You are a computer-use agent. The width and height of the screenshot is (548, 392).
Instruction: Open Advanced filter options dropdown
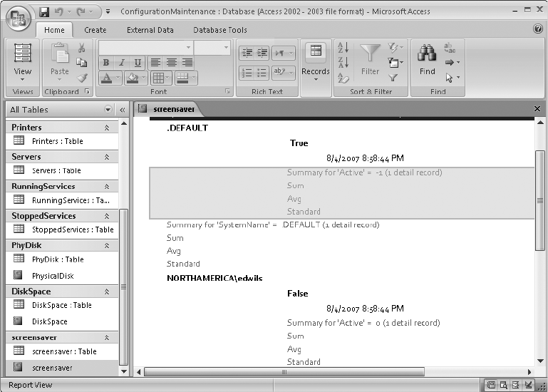[x=396, y=63]
